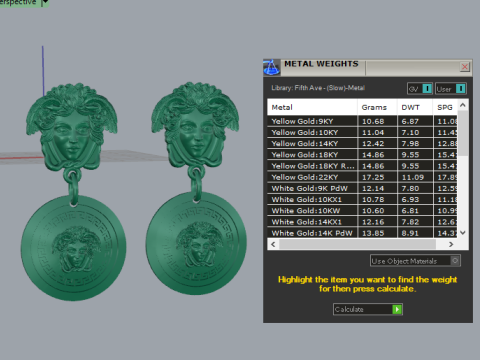
Task: Click the horizontal scroll right arrow
Action: tap(451, 244)
